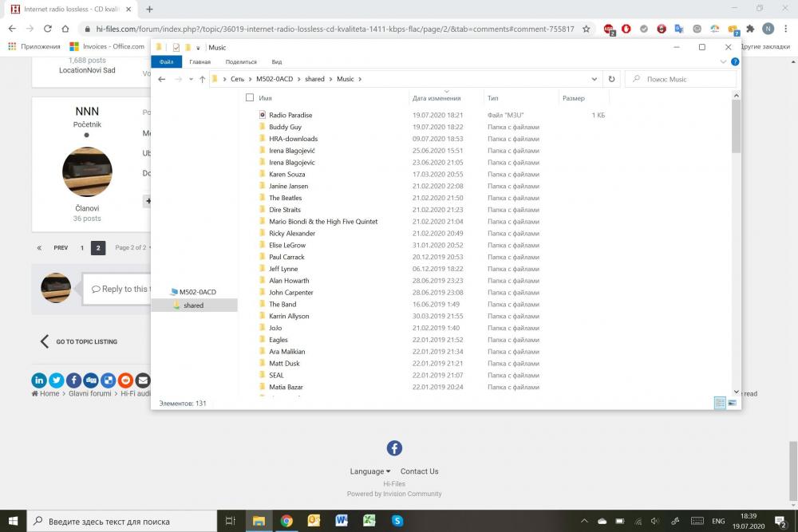Viewport: 798px width, 532px height.
Task: Switch to details view icon in status bar
Action: click(x=720, y=403)
